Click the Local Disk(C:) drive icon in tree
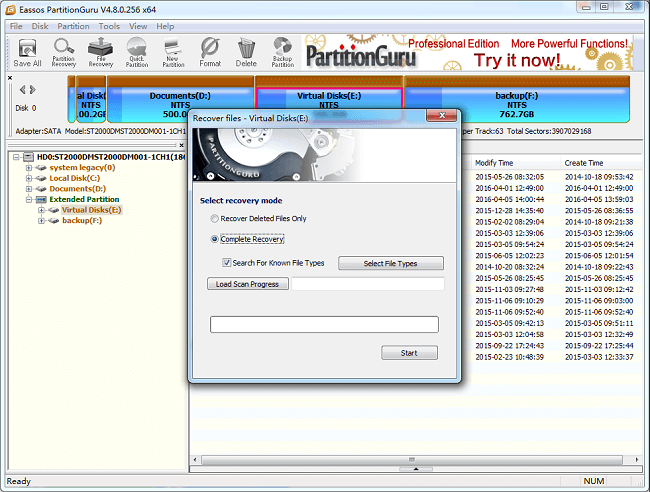Screen dimensions: 650x492 coord(41,178)
